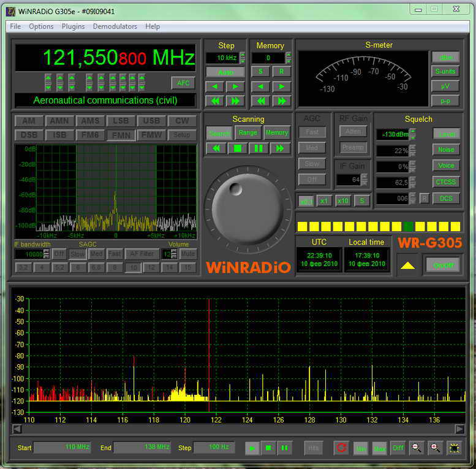The image size is (476, 469).
Task: Click the yellow up-triangle collapse button
Action: tap(408, 266)
